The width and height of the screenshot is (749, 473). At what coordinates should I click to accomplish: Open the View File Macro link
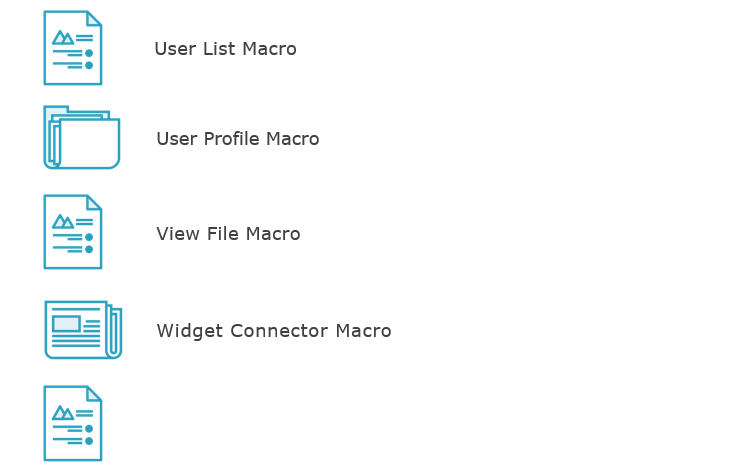228,234
